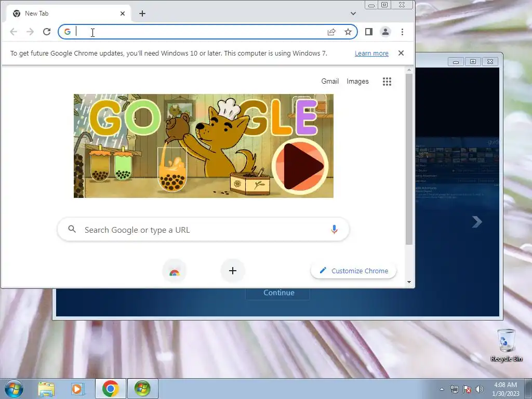This screenshot has height=399, width=532.
Task: Dismiss the Windows 7 update notice
Action: pos(401,53)
